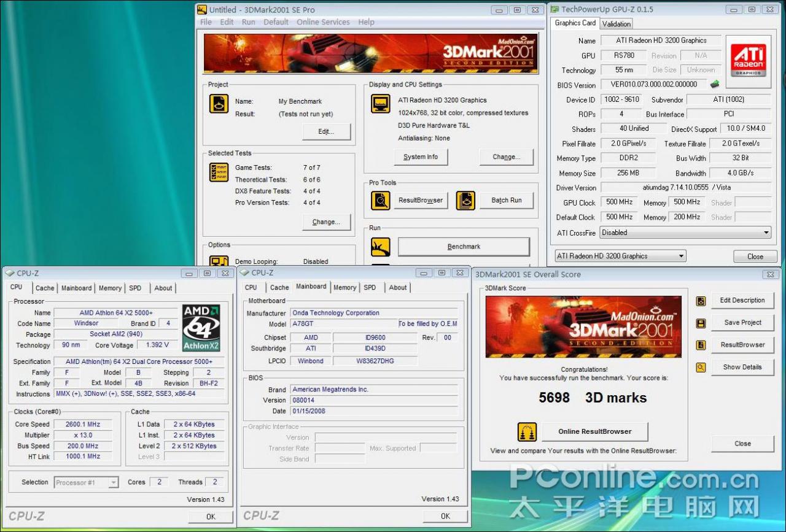Viewport: 786px width, 532px height.
Task: Open the File menu in 3DMark2001
Action: [x=206, y=22]
